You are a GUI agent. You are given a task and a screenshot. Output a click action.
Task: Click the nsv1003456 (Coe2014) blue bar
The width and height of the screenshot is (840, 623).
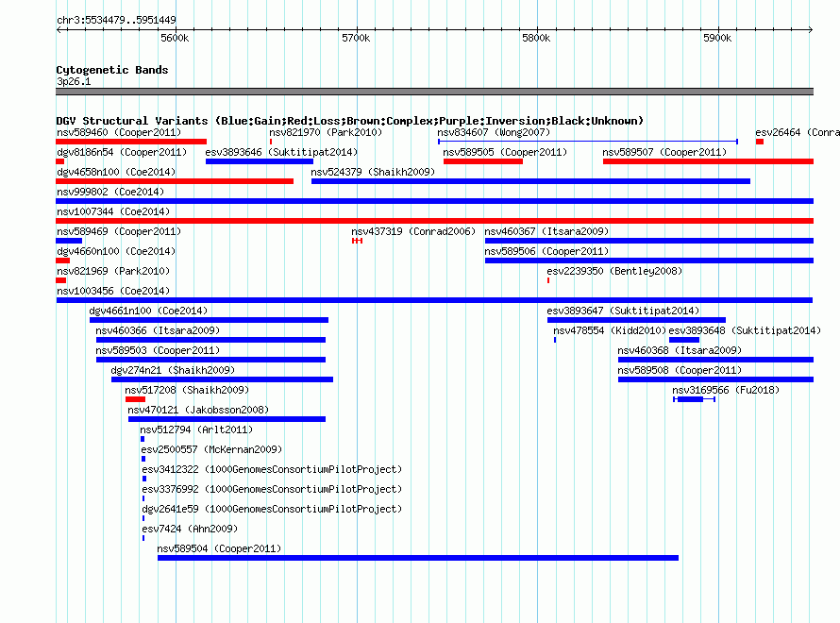click(x=434, y=300)
